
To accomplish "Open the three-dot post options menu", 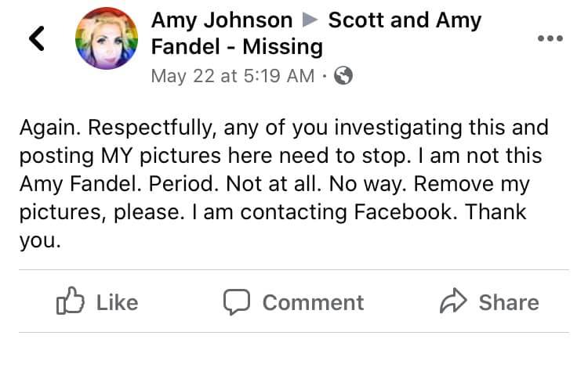I will coord(550,38).
